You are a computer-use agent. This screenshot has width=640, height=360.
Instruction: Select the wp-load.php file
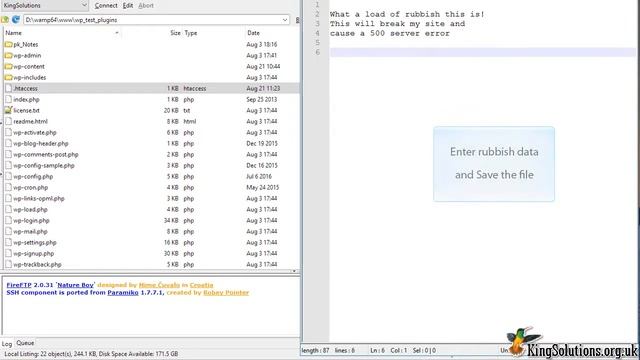click(x=30, y=210)
